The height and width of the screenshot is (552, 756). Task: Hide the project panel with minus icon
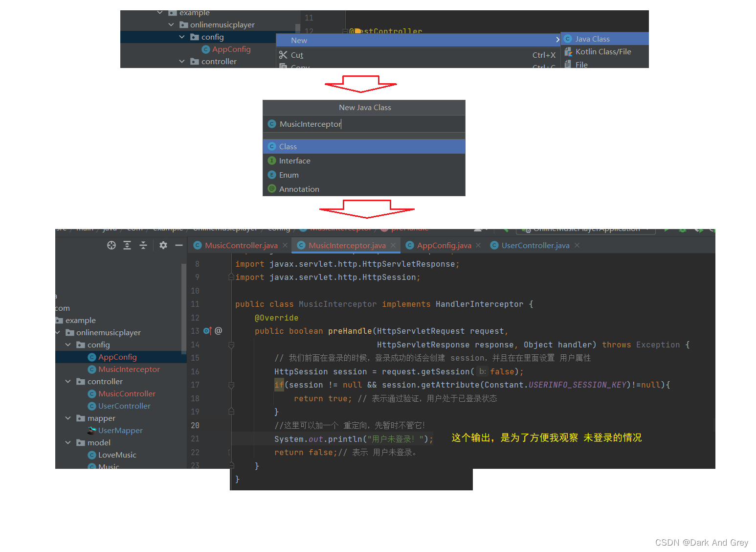pos(179,245)
